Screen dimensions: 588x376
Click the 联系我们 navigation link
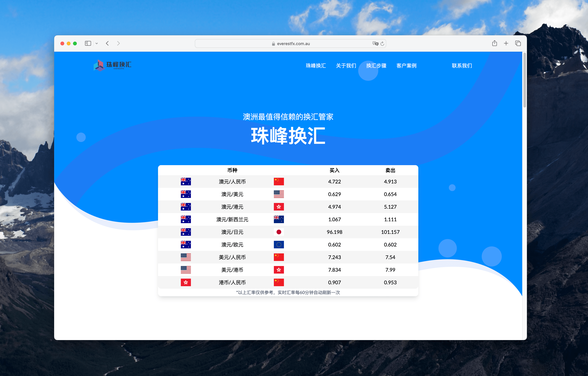pos(462,66)
